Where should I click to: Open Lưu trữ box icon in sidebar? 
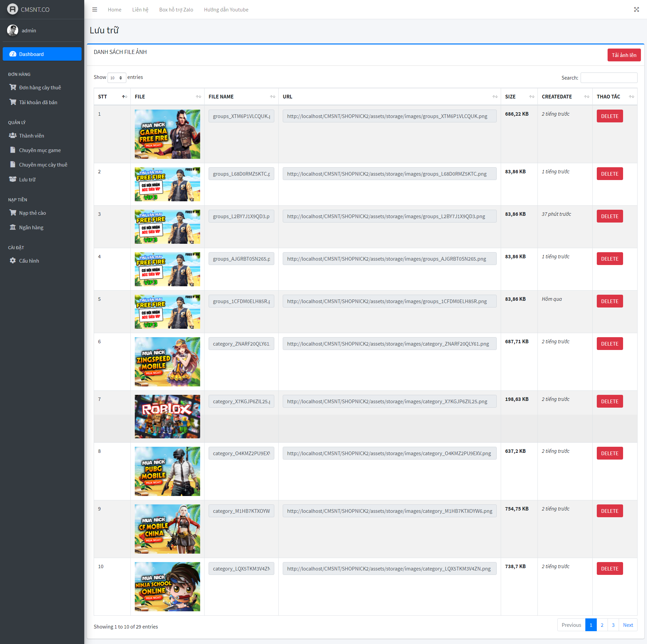pos(13,179)
